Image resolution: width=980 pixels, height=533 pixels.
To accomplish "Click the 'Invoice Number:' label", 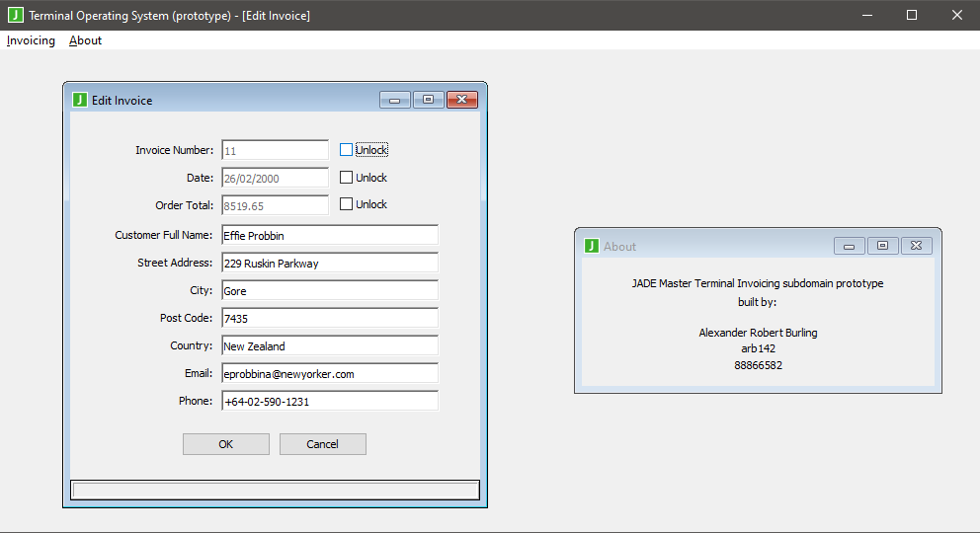I will (175, 150).
